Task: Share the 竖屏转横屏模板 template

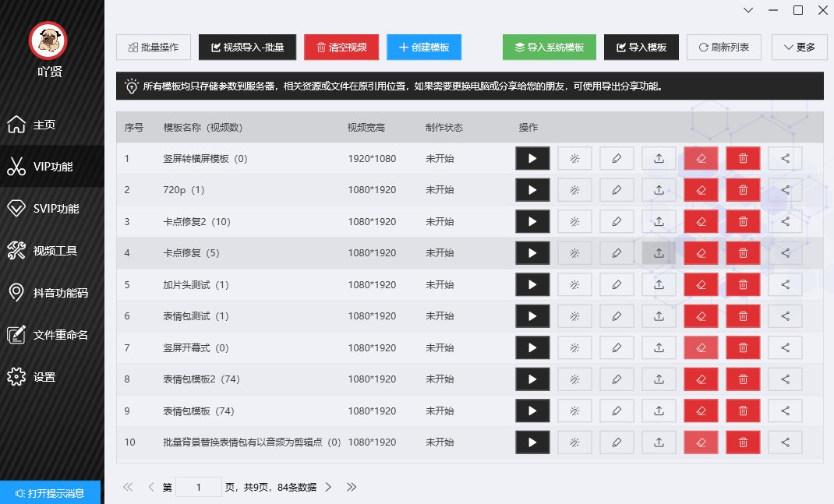Action: click(x=785, y=158)
